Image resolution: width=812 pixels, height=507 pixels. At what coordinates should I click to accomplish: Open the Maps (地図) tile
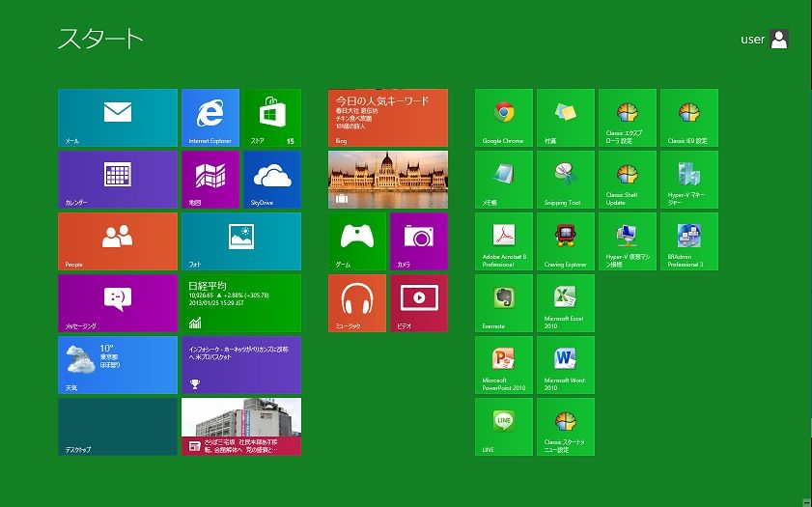click(x=210, y=180)
